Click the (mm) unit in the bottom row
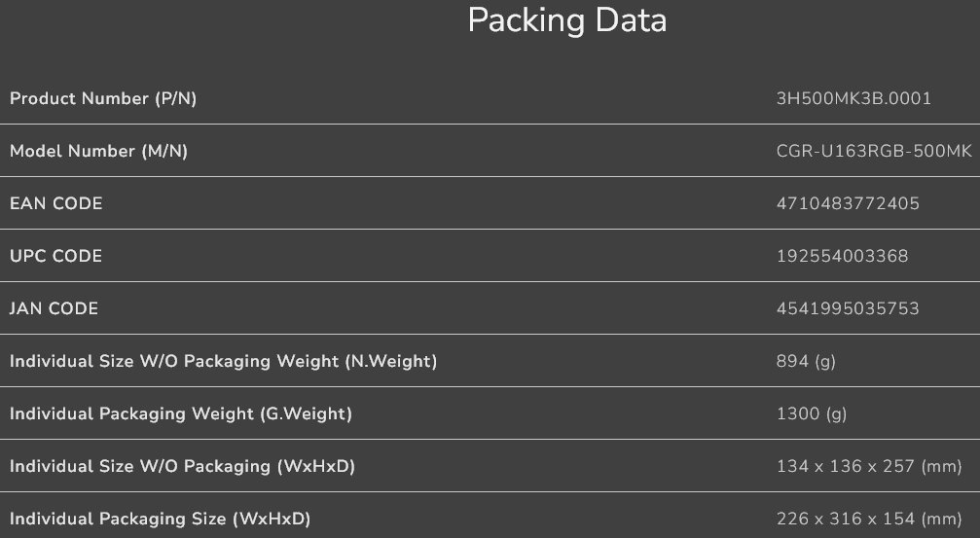980x538 pixels. [941, 519]
